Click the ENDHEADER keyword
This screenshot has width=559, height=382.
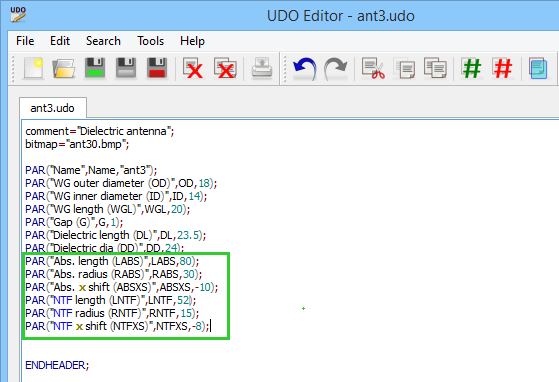coord(55,365)
